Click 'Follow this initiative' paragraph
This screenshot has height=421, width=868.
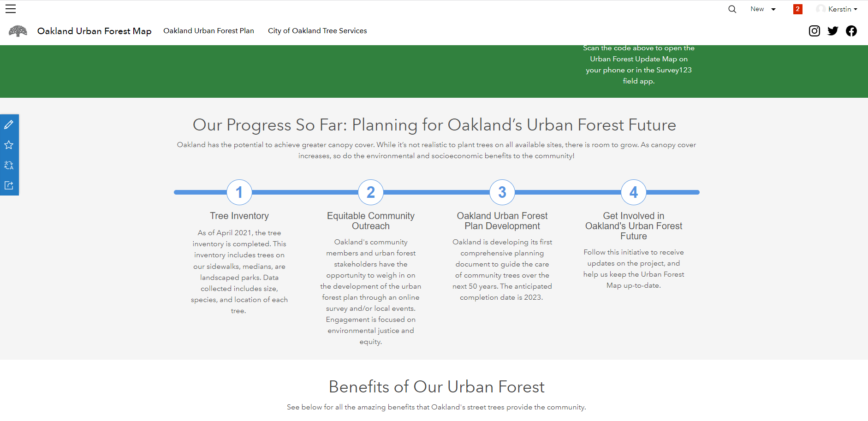(x=634, y=269)
